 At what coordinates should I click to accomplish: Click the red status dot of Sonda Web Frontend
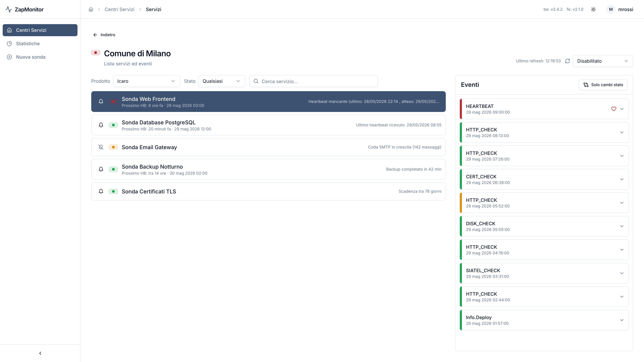click(x=113, y=101)
